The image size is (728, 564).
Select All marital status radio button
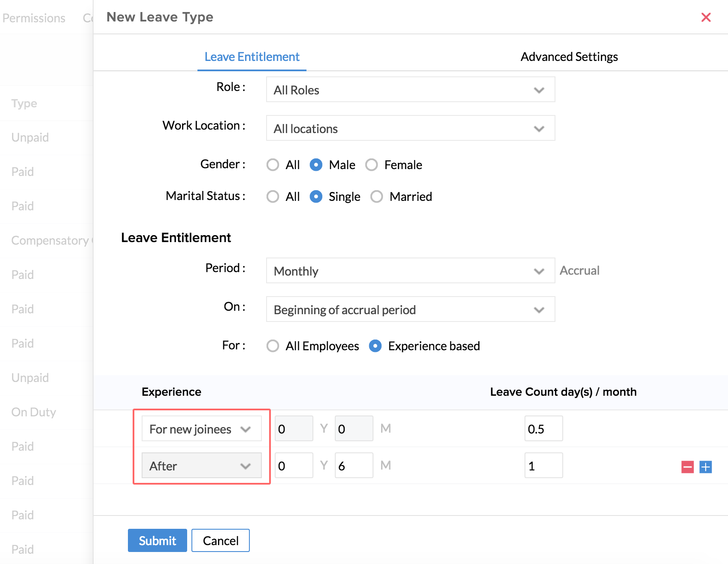273,197
